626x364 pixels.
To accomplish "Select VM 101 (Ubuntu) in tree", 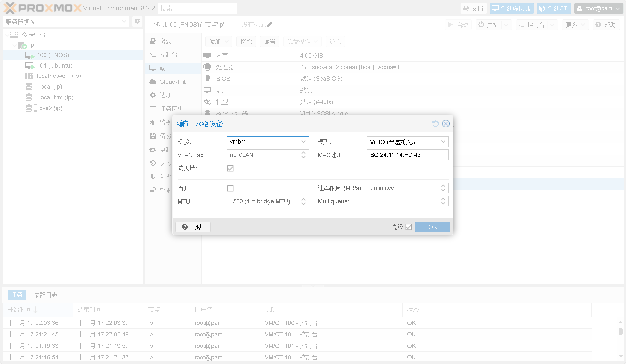I will coord(73,66).
